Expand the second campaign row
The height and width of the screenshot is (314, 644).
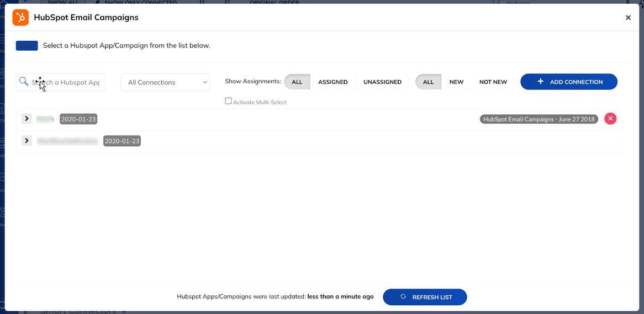pos(27,141)
